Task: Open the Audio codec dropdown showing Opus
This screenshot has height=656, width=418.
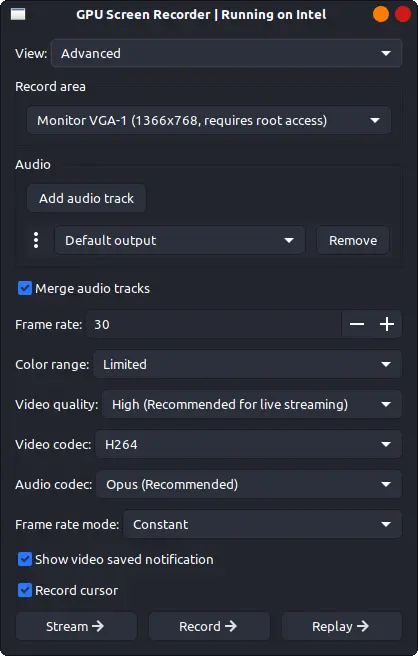Action: (x=249, y=484)
